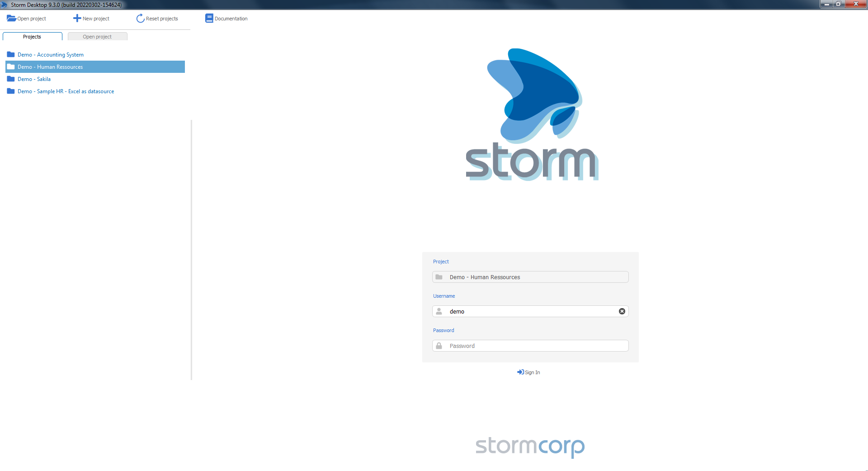Click folder icon of Demo - Sample HR
The image size is (868, 471).
[x=11, y=91]
